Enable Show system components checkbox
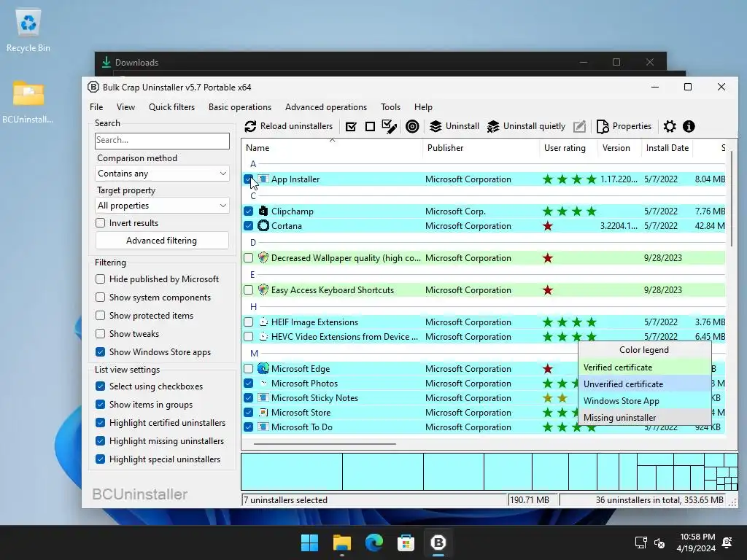The height and width of the screenshot is (560, 747). (100, 297)
